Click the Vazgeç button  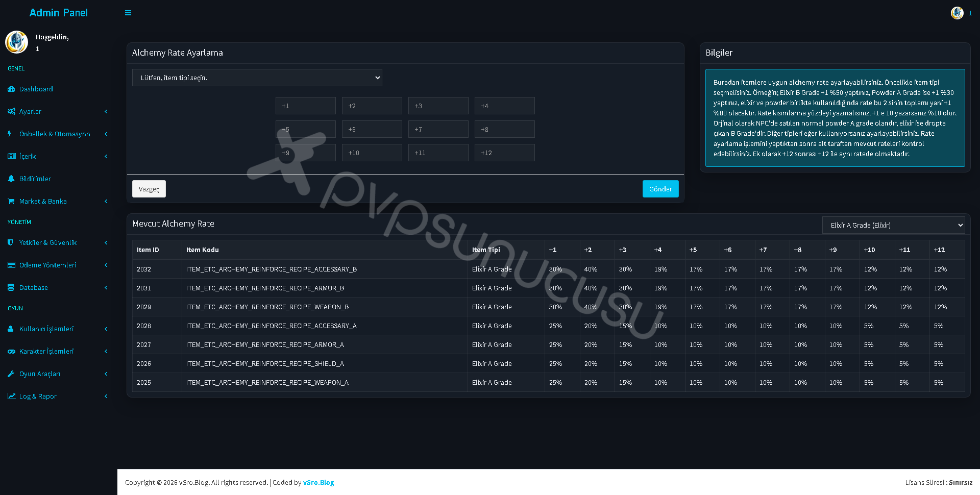[x=149, y=189]
